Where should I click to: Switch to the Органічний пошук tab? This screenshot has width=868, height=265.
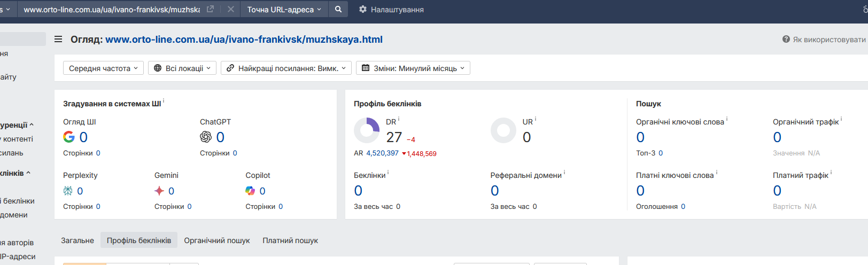[x=217, y=240]
